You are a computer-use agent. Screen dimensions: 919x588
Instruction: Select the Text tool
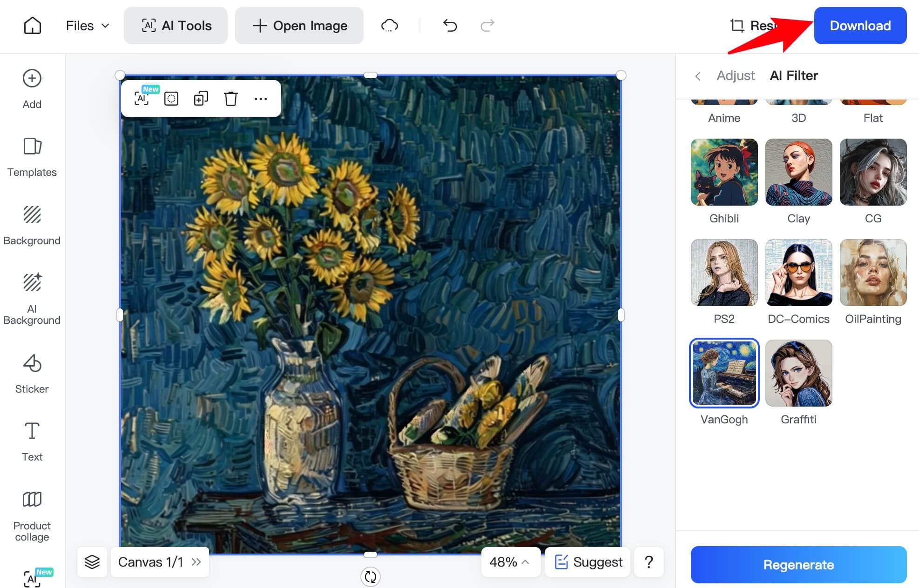coord(32,442)
